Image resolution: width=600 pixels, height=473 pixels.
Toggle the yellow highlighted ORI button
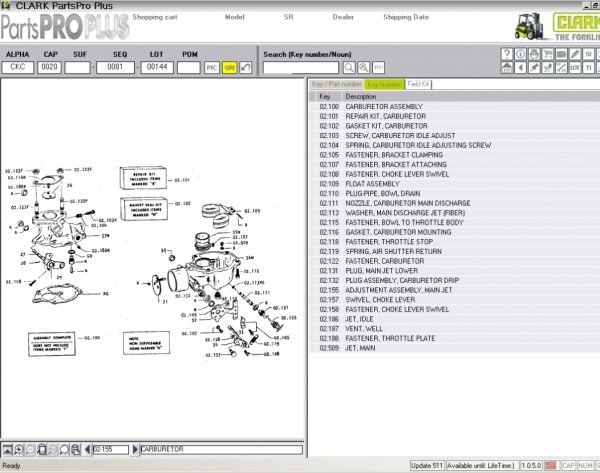click(x=229, y=68)
